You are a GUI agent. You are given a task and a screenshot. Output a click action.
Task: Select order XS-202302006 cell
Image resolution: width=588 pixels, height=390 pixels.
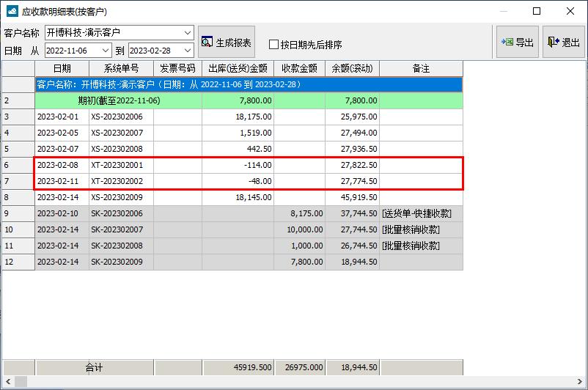pos(121,117)
